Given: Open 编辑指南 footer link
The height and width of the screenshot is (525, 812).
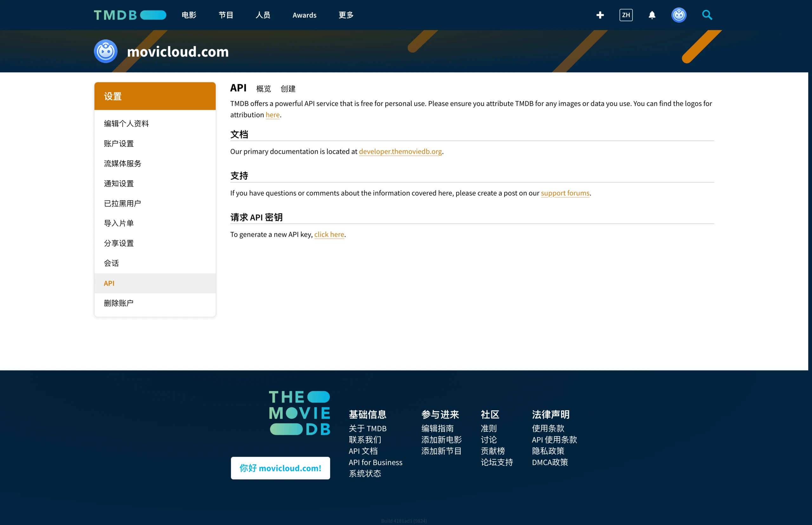Looking at the screenshot, I should (x=437, y=429).
